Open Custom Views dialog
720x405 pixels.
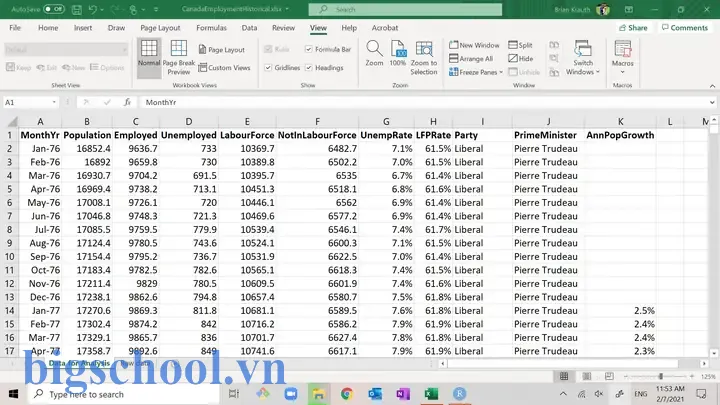225,68
